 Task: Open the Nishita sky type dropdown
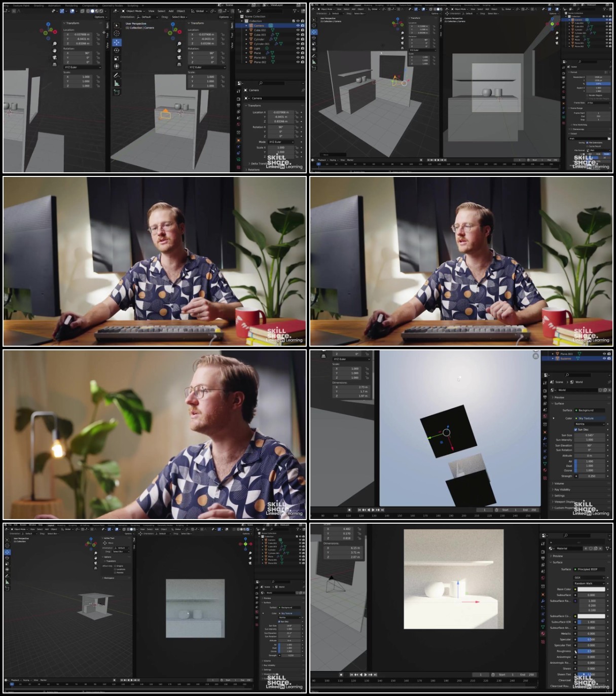coord(590,424)
